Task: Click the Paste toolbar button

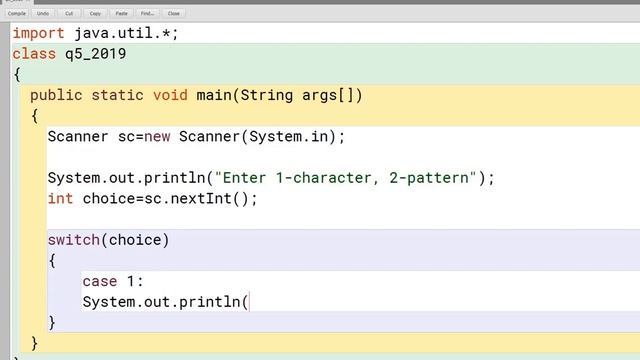Action: coord(121,13)
